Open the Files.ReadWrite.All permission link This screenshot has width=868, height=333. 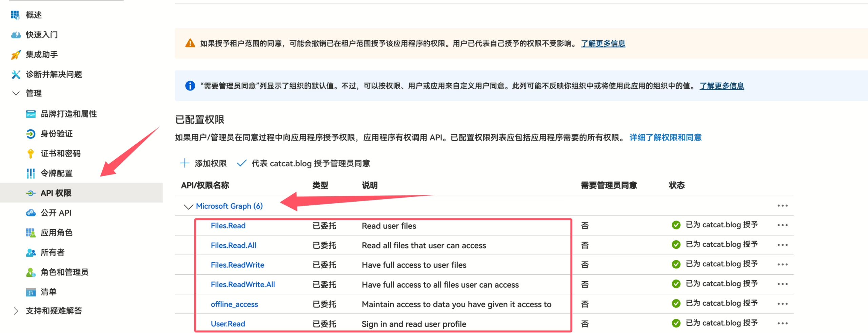coord(243,285)
